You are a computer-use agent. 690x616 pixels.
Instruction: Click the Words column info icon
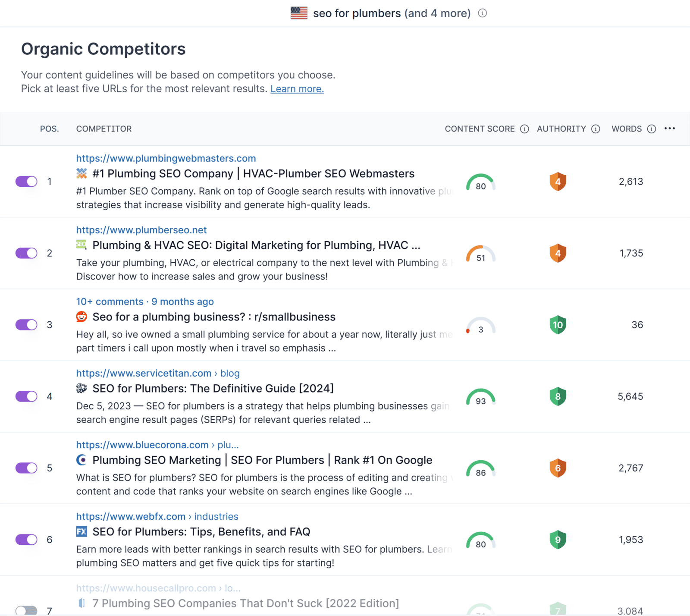651,129
